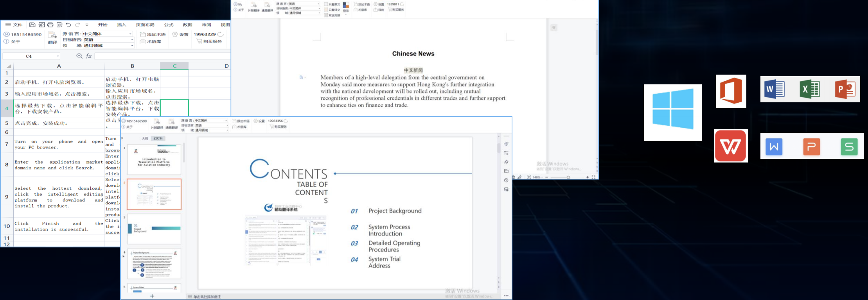Click the PowerPoint icon on the right
The width and height of the screenshot is (868, 300).
pos(845,89)
